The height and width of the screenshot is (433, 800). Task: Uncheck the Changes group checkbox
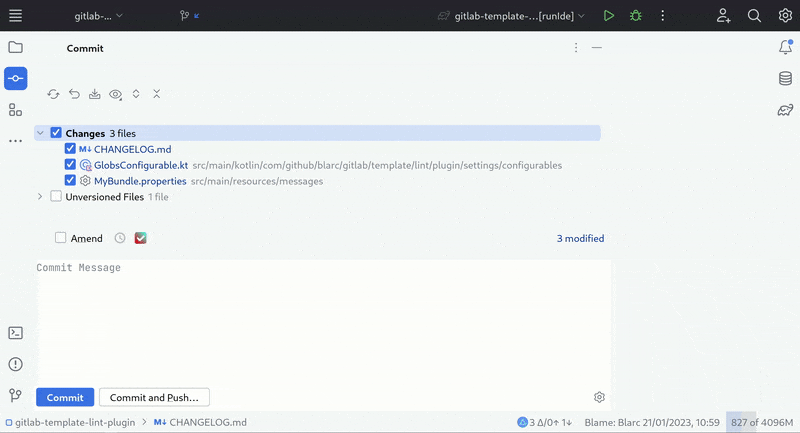[x=56, y=133]
